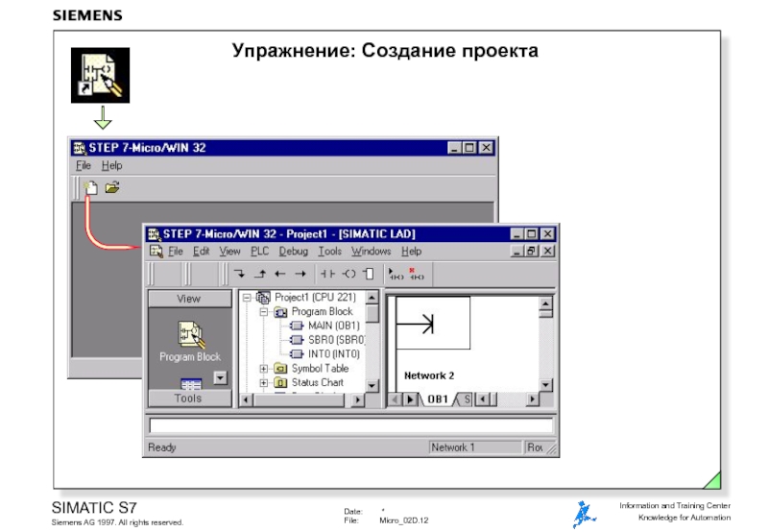Screen dimensions: 768x532
Task: Click Program Status start icon in toolbar
Action: pyautogui.click(x=396, y=274)
